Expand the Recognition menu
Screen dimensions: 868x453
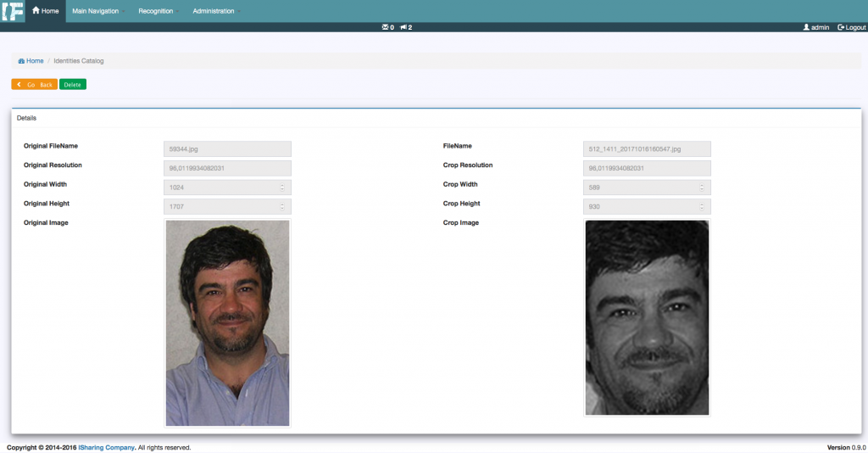(159, 11)
